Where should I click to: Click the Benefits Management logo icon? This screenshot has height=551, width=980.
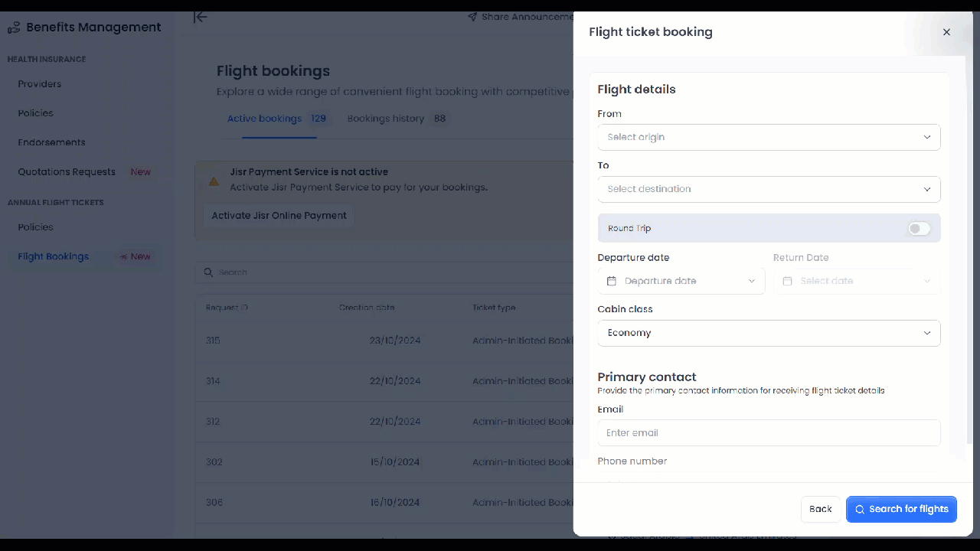pos(13,26)
